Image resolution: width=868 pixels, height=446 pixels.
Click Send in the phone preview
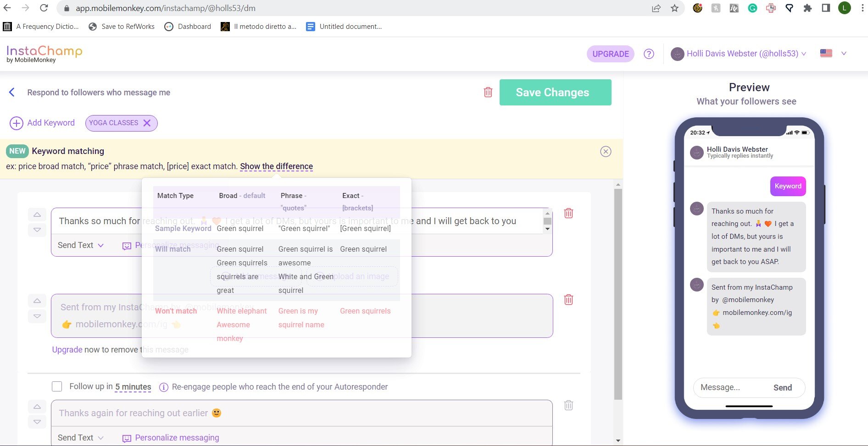pyautogui.click(x=783, y=387)
